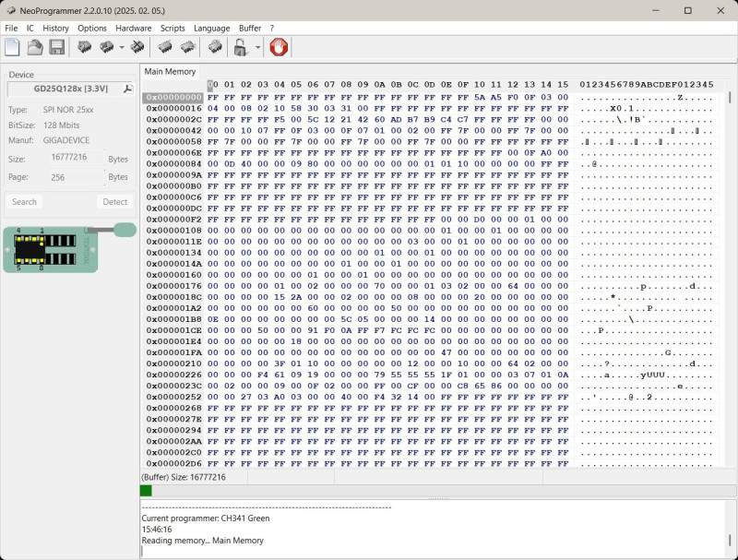Screen dimensions: 738x560
Task: Click hex byte 3F in row 0x00000210
Action: pos(280,363)
